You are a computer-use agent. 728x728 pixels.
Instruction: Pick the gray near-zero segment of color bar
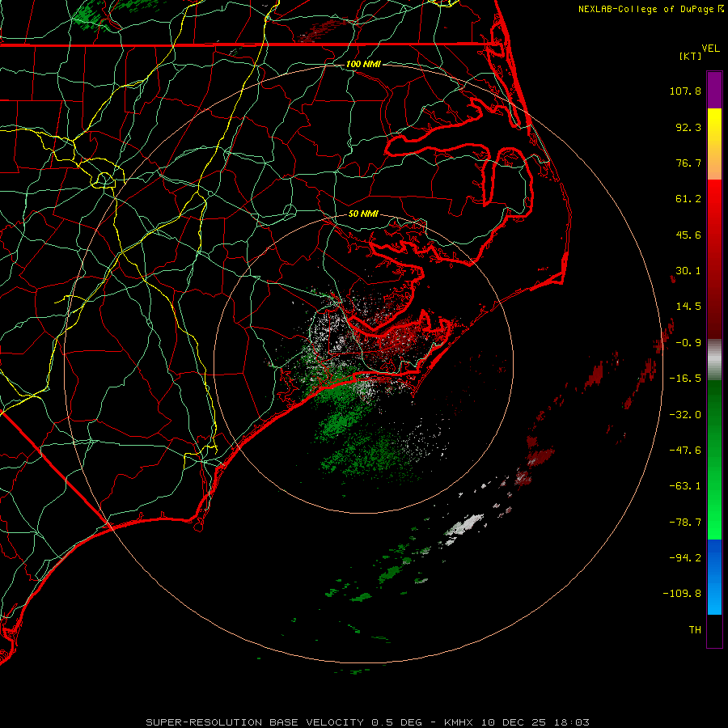point(714,360)
